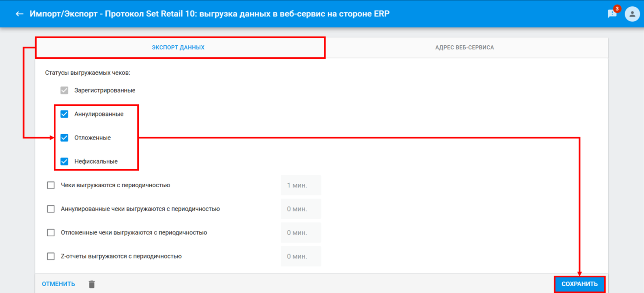Click the Z-reports interval field
Viewport: 644px width, 293px height.
(x=301, y=256)
